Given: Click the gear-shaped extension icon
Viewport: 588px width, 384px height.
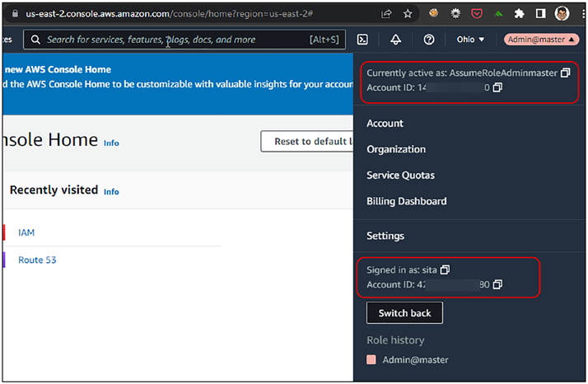Looking at the screenshot, I should (455, 14).
